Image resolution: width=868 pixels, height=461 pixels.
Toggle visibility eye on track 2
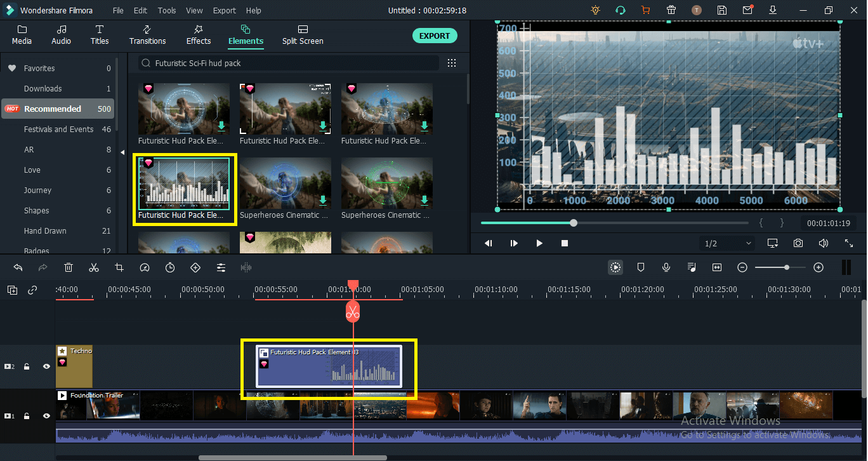tap(46, 366)
